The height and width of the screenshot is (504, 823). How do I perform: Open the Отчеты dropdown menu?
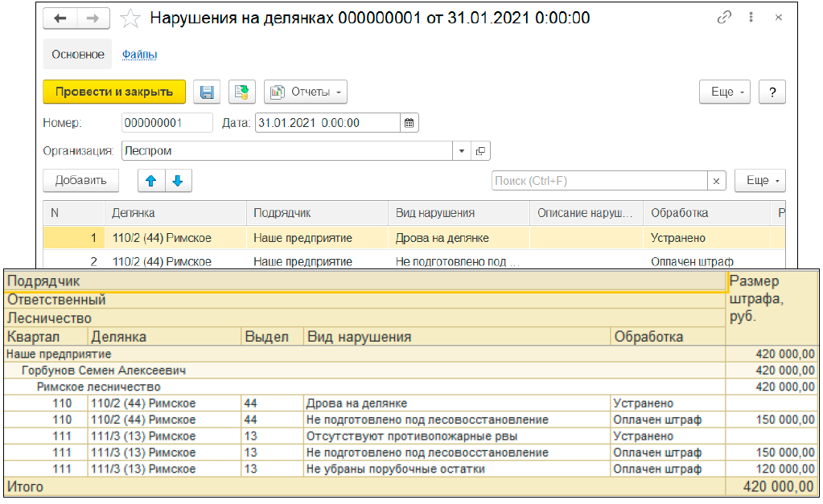[x=305, y=92]
